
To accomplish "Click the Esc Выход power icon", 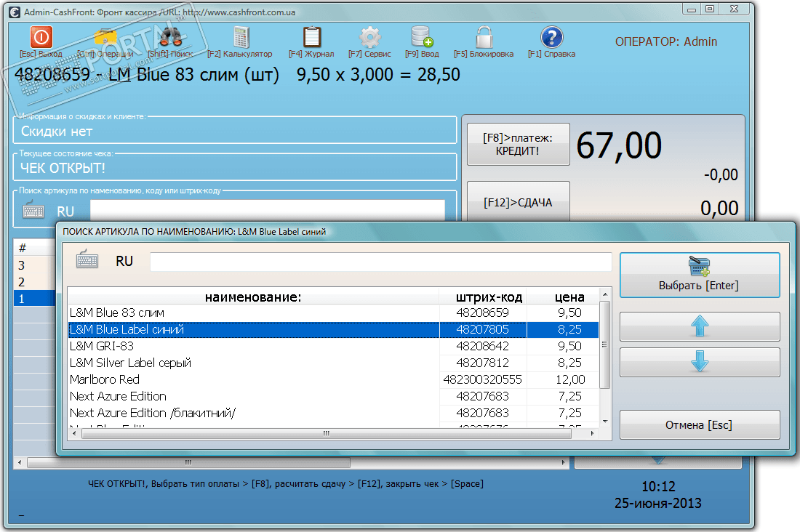I will [41, 37].
